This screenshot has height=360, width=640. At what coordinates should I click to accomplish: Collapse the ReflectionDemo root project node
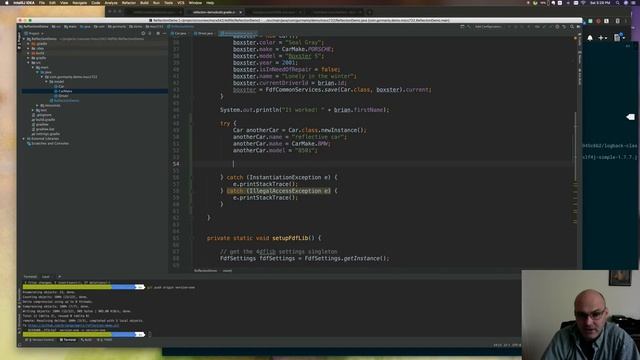24,39
